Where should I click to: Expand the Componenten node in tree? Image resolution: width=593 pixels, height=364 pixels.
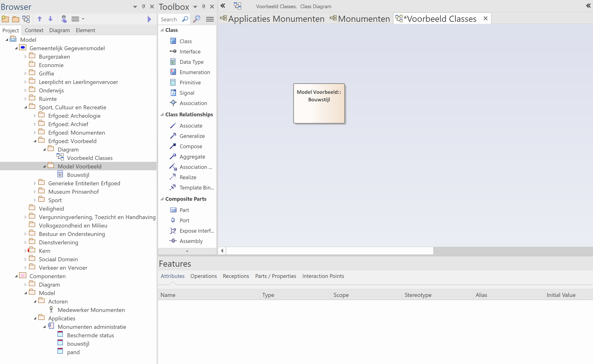pyautogui.click(x=16, y=276)
